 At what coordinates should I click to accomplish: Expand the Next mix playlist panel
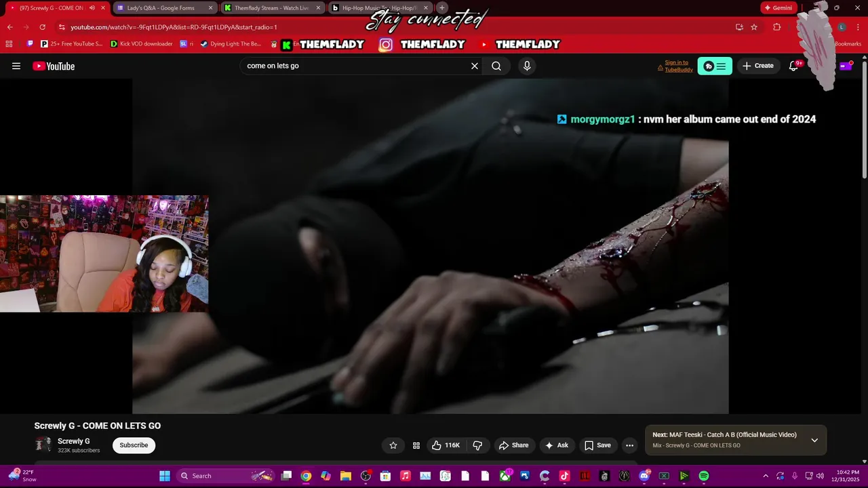click(814, 440)
